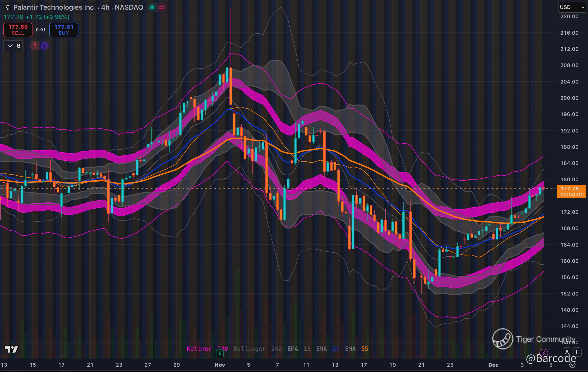
Task: Open the USD currency dropdown
Action: point(572,7)
